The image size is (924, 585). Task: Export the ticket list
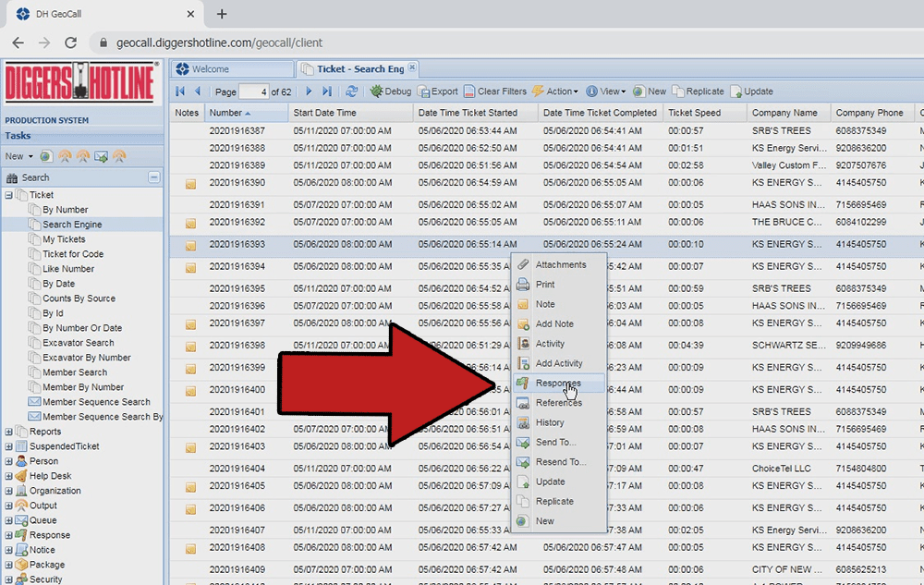point(438,91)
